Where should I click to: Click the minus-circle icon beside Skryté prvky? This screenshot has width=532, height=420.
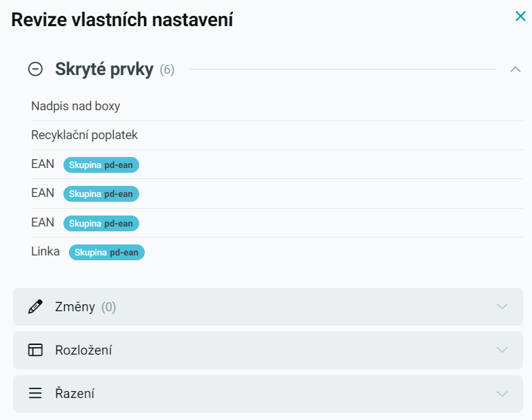(35, 69)
